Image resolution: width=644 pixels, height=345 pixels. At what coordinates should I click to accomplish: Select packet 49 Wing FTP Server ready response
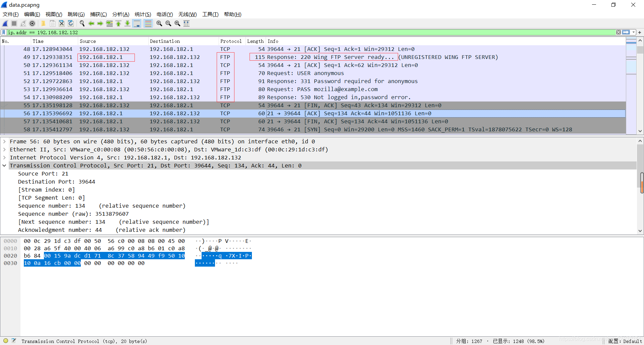pos(313,57)
